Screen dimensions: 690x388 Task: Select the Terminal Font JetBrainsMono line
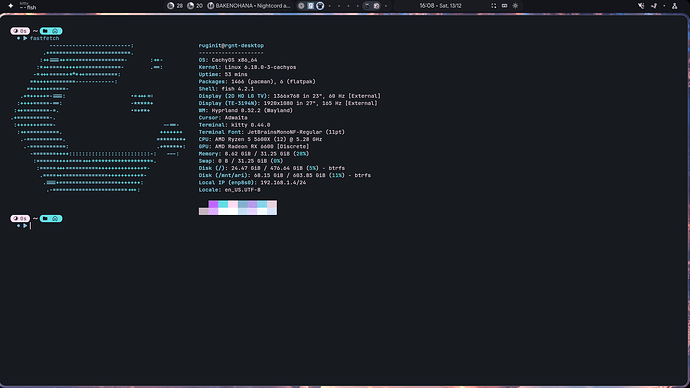point(272,132)
